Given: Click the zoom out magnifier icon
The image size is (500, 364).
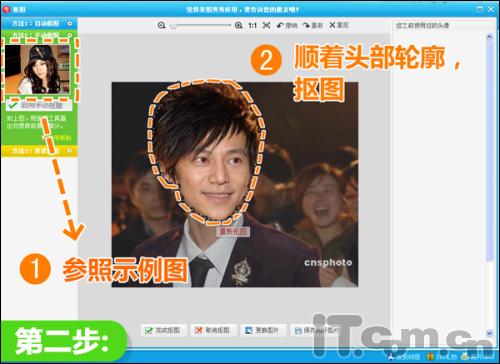Looking at the screenshot, I should tap(161, 25).
